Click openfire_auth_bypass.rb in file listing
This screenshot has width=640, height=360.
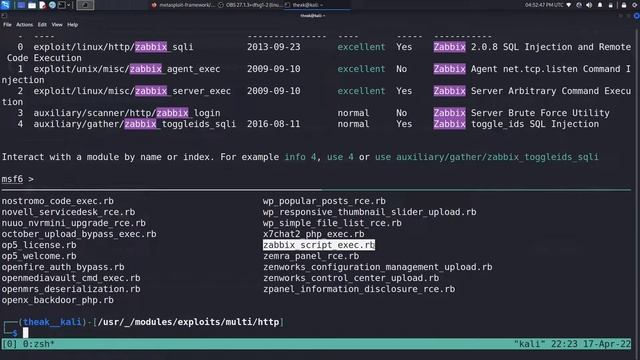click(x=63, y=267)
